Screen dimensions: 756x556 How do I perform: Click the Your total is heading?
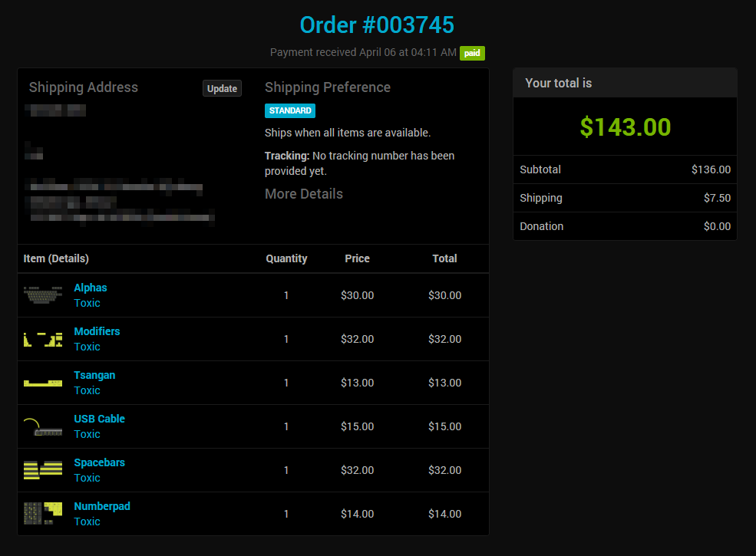[558, 84]
